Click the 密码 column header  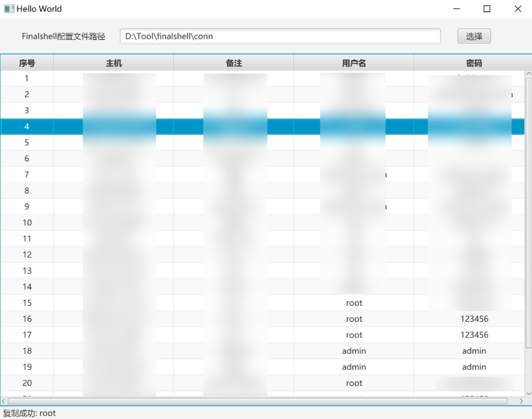tap(474, 63)
